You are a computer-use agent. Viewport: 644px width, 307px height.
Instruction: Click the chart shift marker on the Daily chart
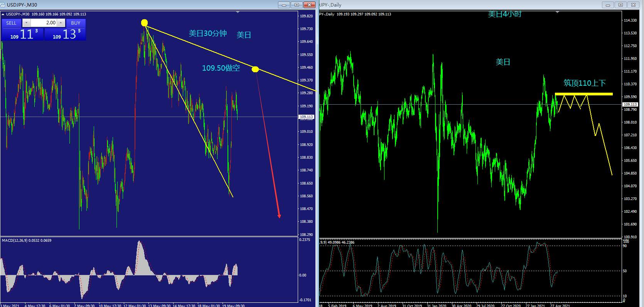coord(558,12)
